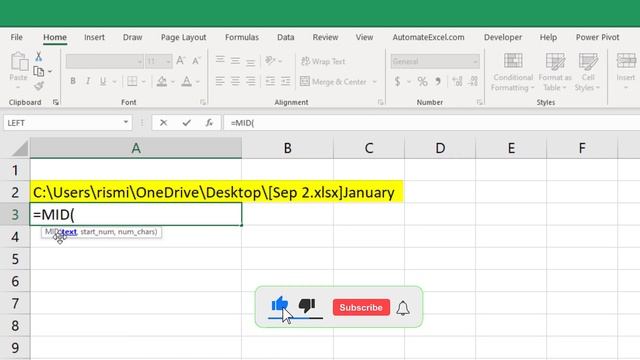Switch to the Insert tab
This screenshot has width=640, height=360.
94,37
